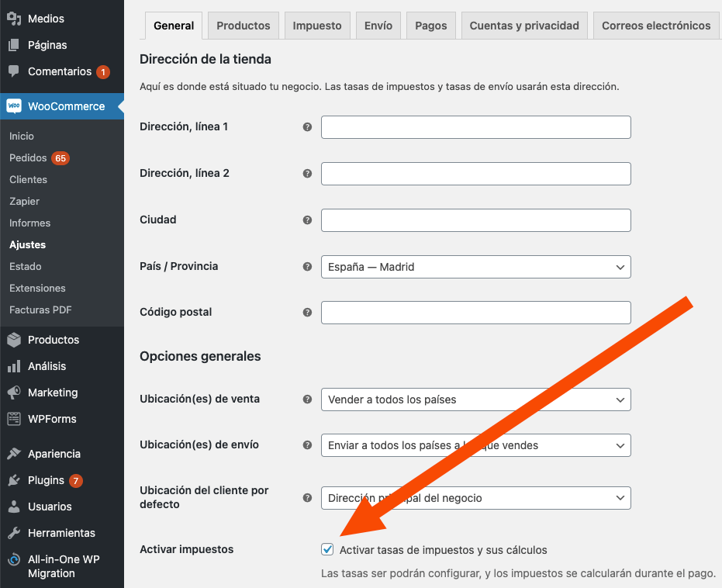Screen dimensions: 722x588
Task: Go to Pedidos in WooCommerce submenu
Action: point(29,157)
